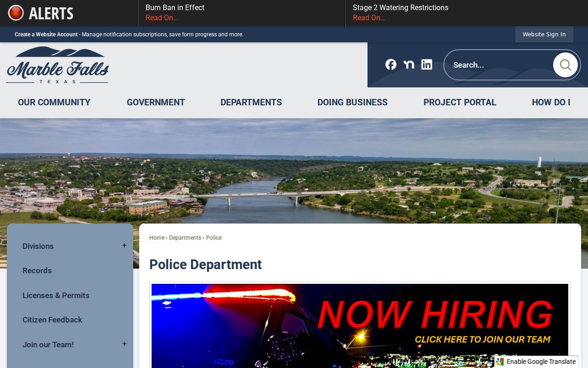The image size is (588, 368).
Task: Click the red Alerts indicator icon
Action: [x=16, y=13]
